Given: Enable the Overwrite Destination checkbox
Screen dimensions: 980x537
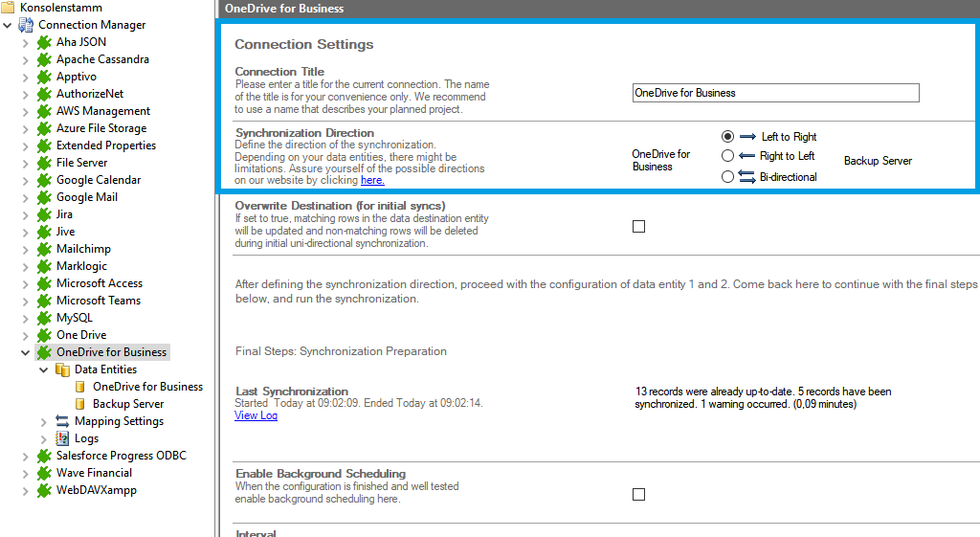Looking at the screenshot, I should point(639,227).
